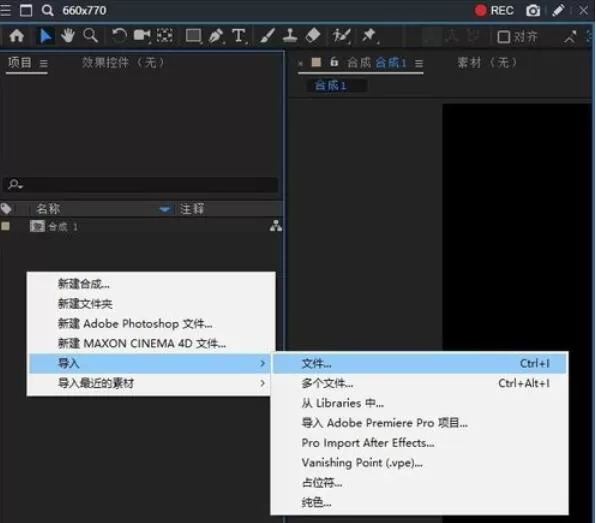
Task: Close the composition viewer tab with its small x
Action: point(301,63)
